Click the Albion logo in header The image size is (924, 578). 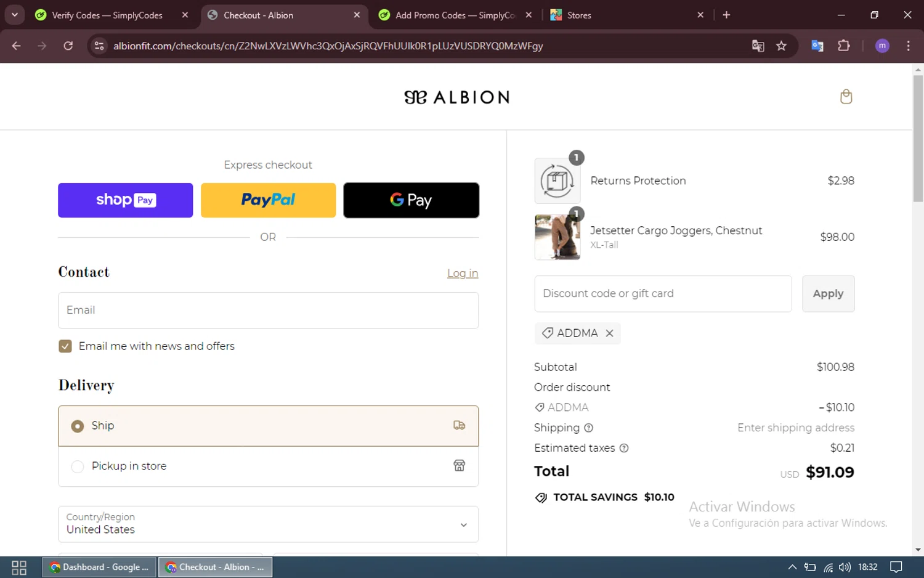tap(457, 97)
